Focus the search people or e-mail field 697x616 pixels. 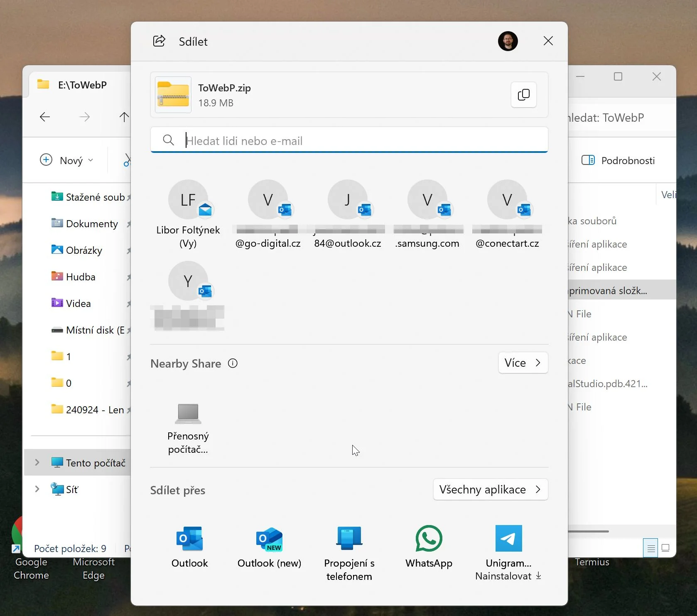pyautogui.click(x=349, y=140)
